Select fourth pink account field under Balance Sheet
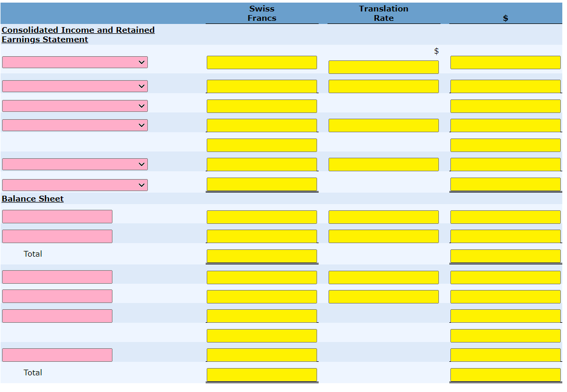The width and height of the screenshot is (567, 392). click(x=57, y=296)
